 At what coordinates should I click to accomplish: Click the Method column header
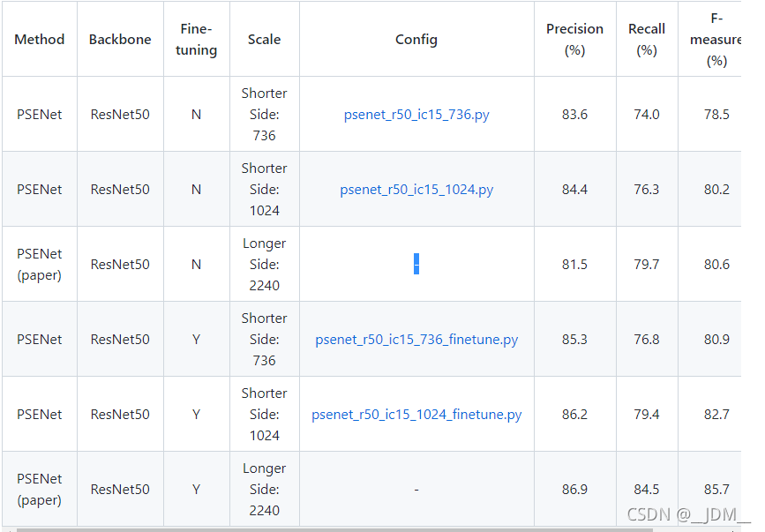click(40, 40)
